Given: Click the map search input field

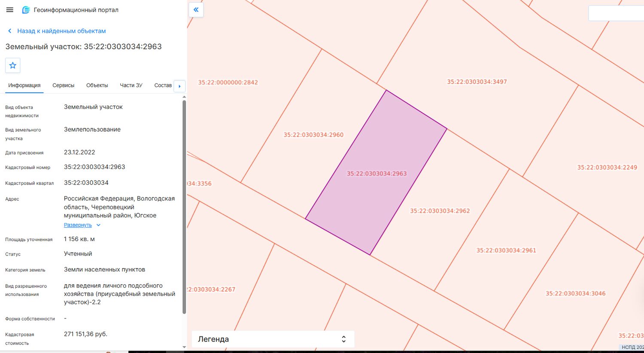Looking at the screenshot, I should pyautogui.click(x=616, y=13).
